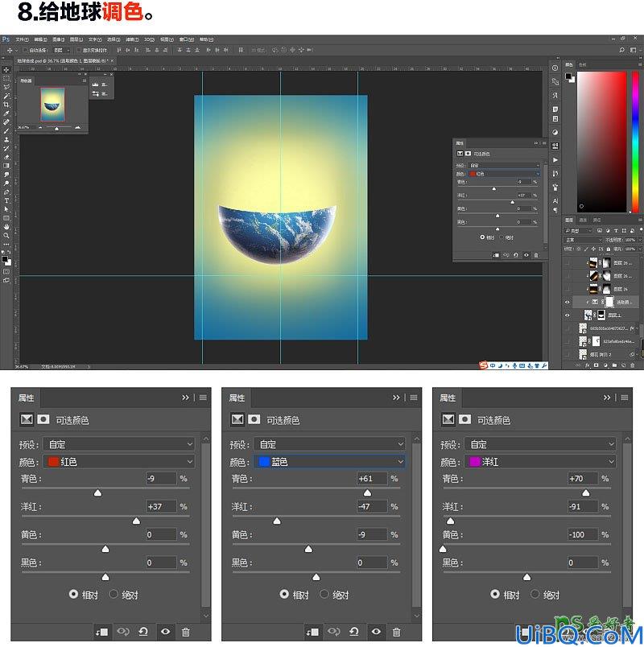The height and width of the screenshot is (647, 644).
Task: Toggle the 自动选择 checkbox in options bar
Action: [x=25, y=51]
